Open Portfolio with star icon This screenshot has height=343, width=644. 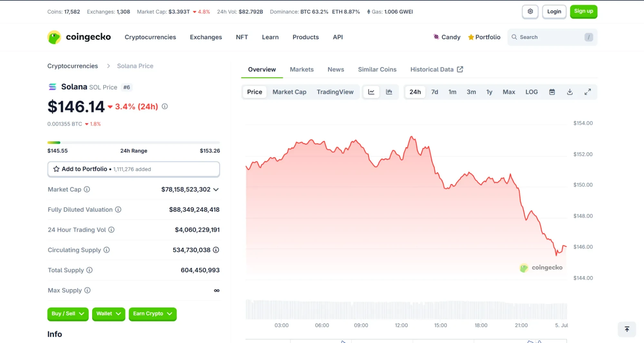point(484,37)
